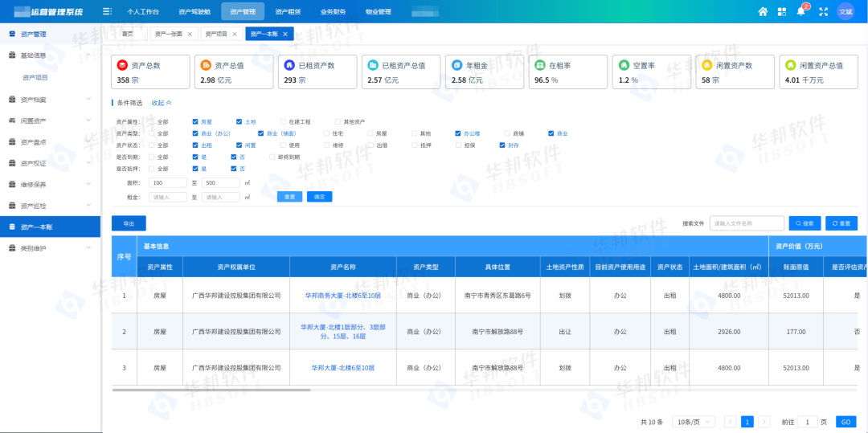Check the 其他资产 checkbox
868x433 pixels.
click(338, 121)
